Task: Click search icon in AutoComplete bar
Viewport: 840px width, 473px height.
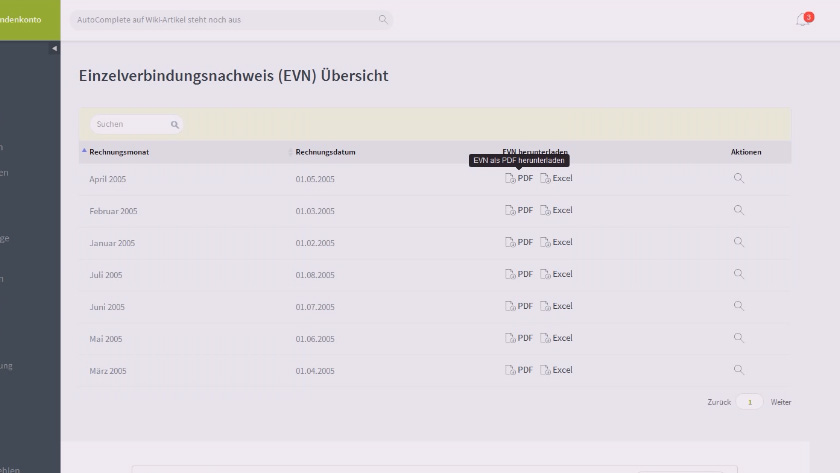Action: pyautogui.click(x=382, y=20)
